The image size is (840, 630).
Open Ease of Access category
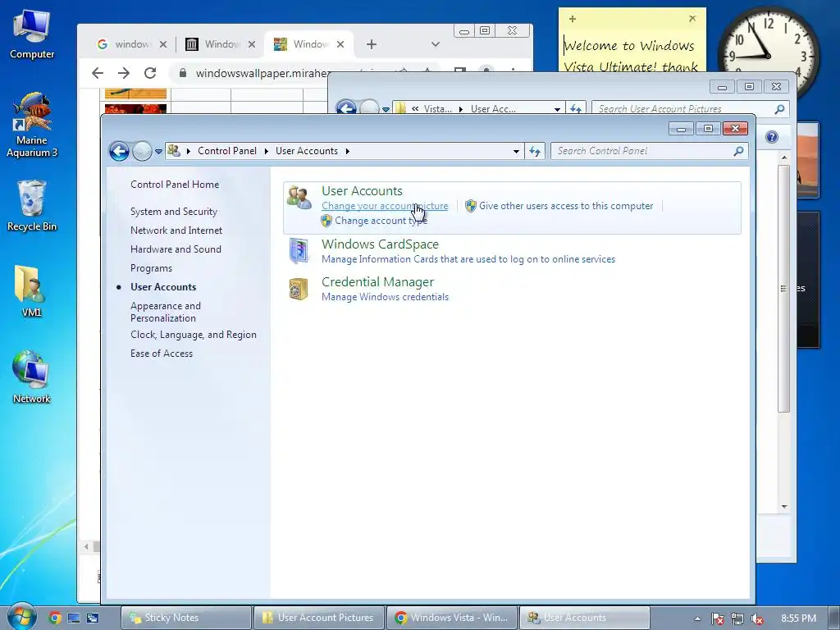tap(162, 354)
